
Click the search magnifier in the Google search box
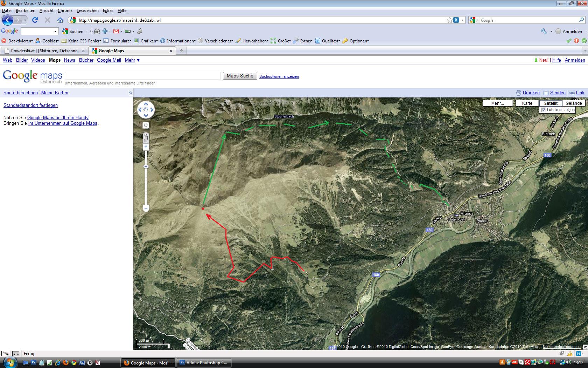(x=582, y=20)
